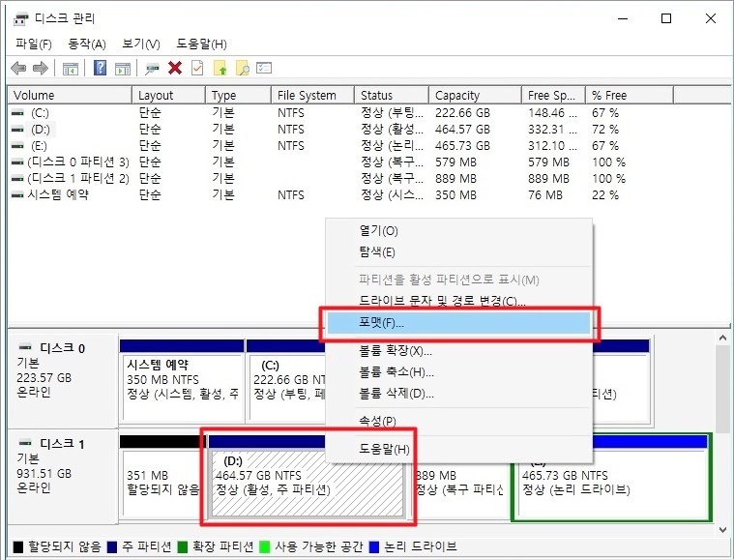Sort by the Layout column header
The width and height of the screenshot is (734, 560).
pyautogui.click(x=168, y=95)
